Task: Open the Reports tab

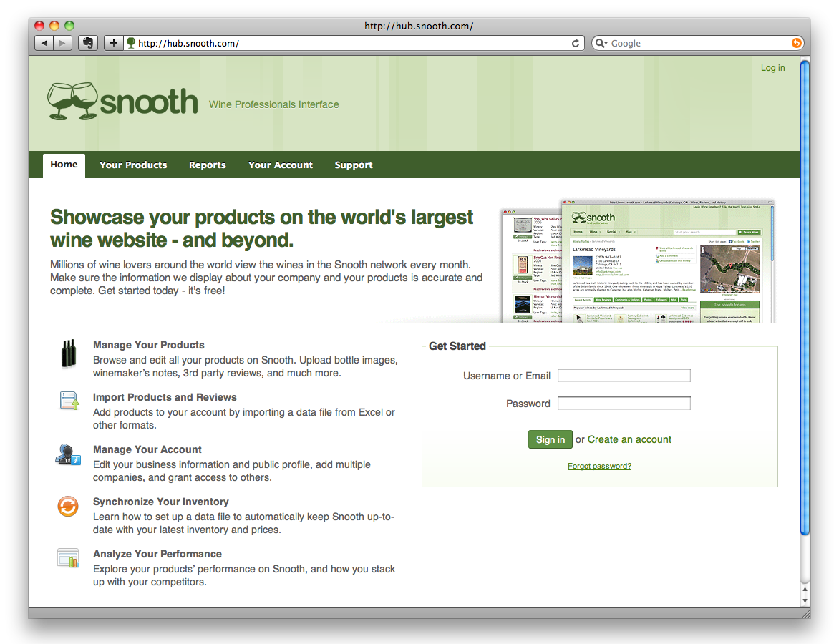Action: click(x=207, y=165)
